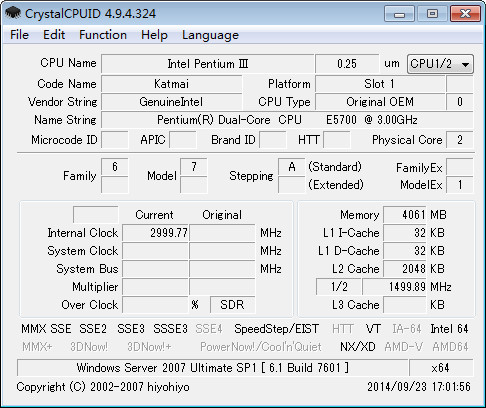Click the VT feature label
The image size is (486, 408).
(373, 329)
